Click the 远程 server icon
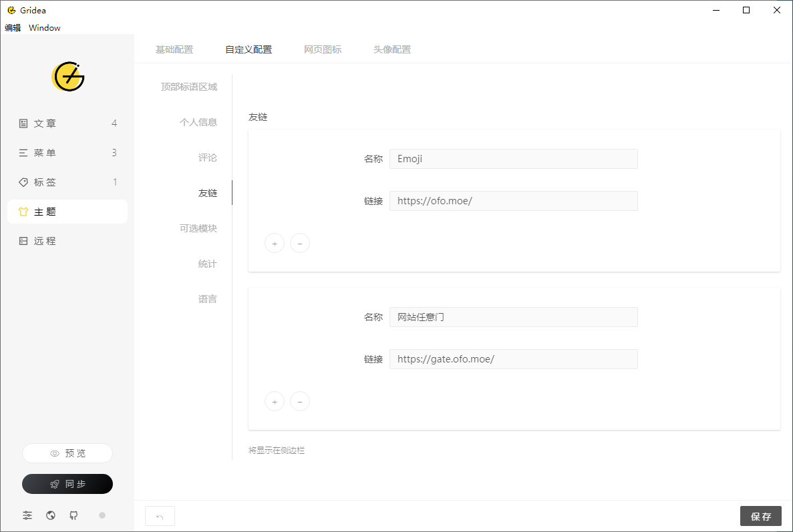 pos(23,241)
